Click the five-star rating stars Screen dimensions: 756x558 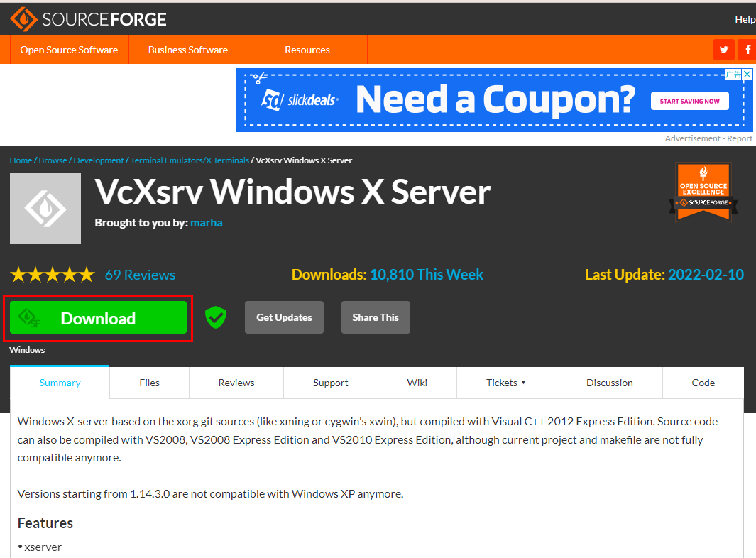pyautogui.click(x=53, y=275)
